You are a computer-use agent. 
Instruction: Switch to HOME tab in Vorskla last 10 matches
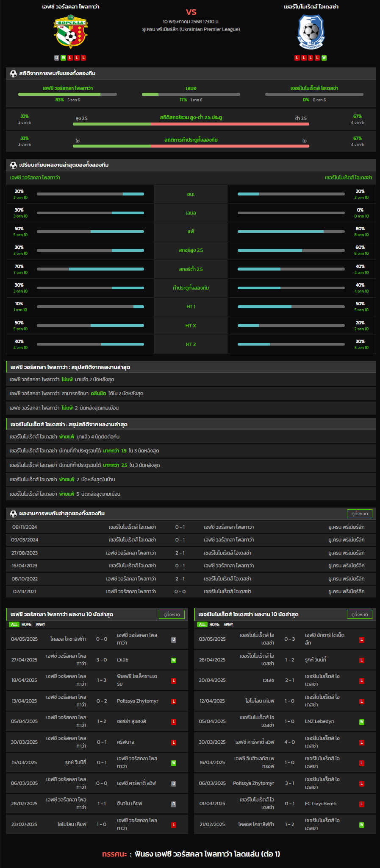[x=27, y=624]
